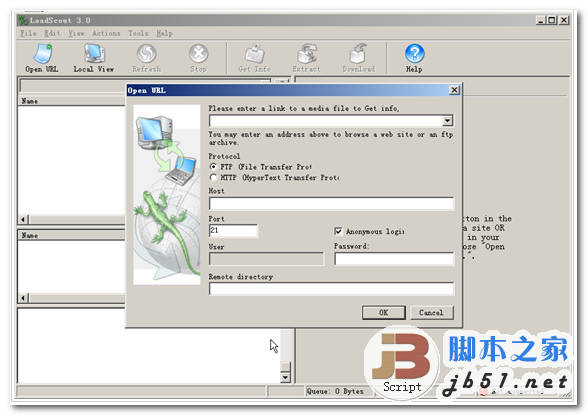The height and width of the screenshot is (416, 588).
Task: Click the Open URL toolbar icon
Action: coord(42,58)
